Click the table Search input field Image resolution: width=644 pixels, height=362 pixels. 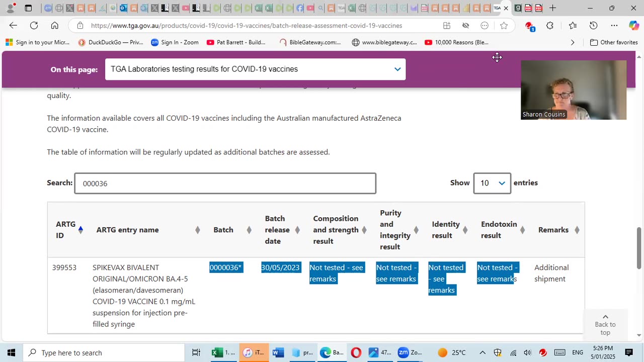coord(225,184)
